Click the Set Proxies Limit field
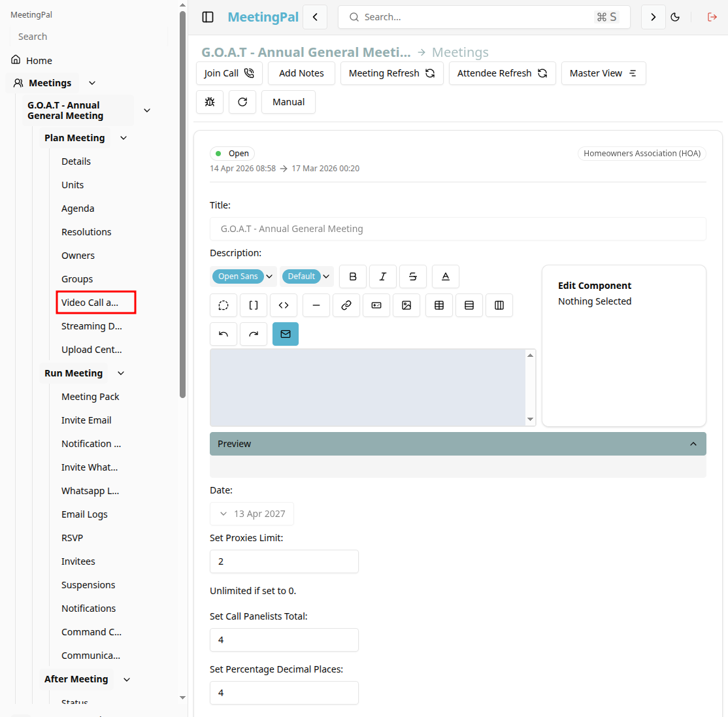 coord(284,561)
